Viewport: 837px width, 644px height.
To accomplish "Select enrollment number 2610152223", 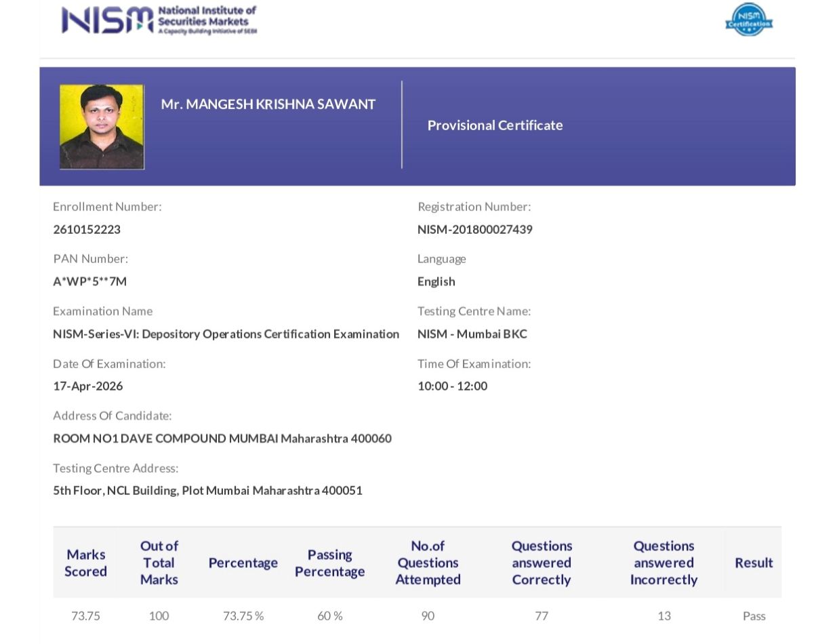I will 87,229.
